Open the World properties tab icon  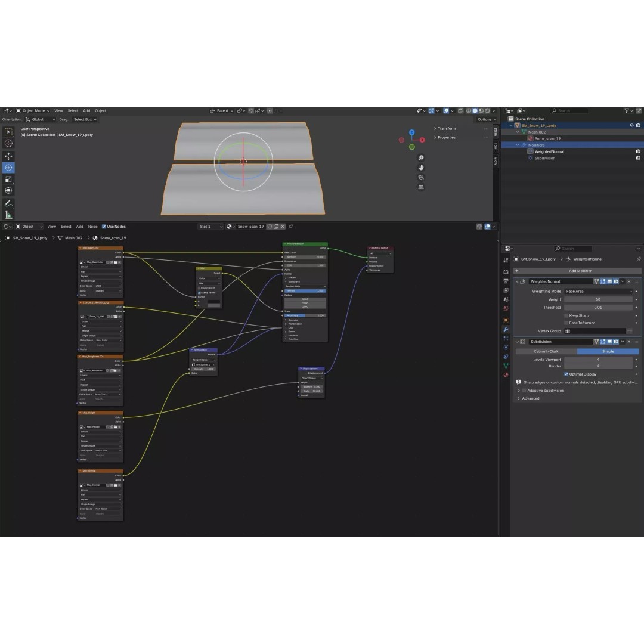coord(506,308)
